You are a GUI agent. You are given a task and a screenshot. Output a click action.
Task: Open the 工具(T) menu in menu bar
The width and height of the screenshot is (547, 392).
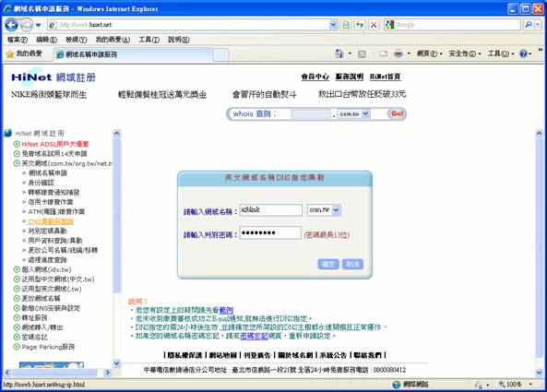(x=149, y=40)
